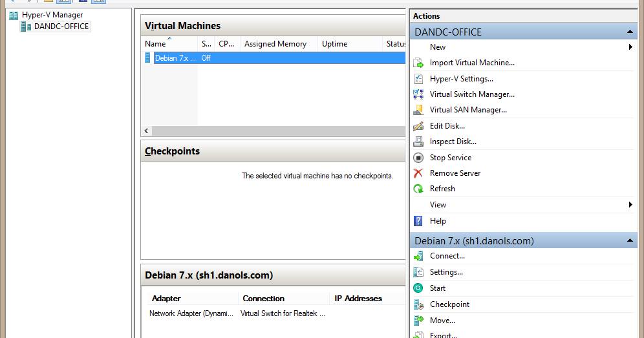Select DANDC-OFFICE server in tree
The image size is (644, 338).
pos(61,26)
